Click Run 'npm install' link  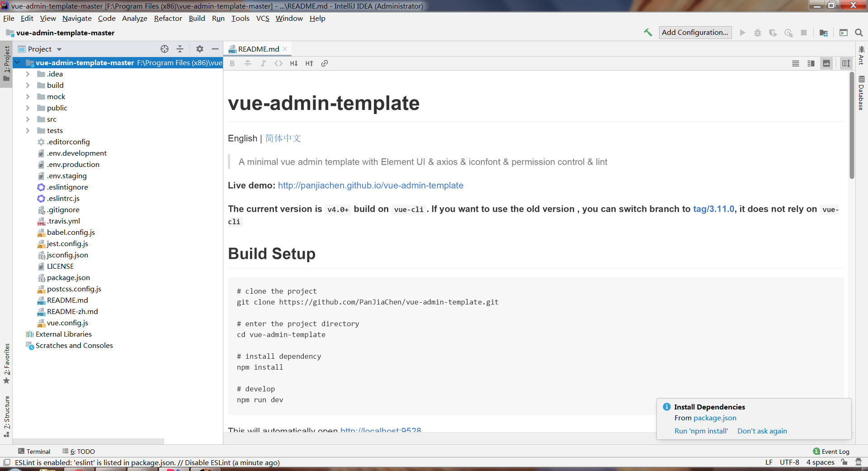point(701,431)
